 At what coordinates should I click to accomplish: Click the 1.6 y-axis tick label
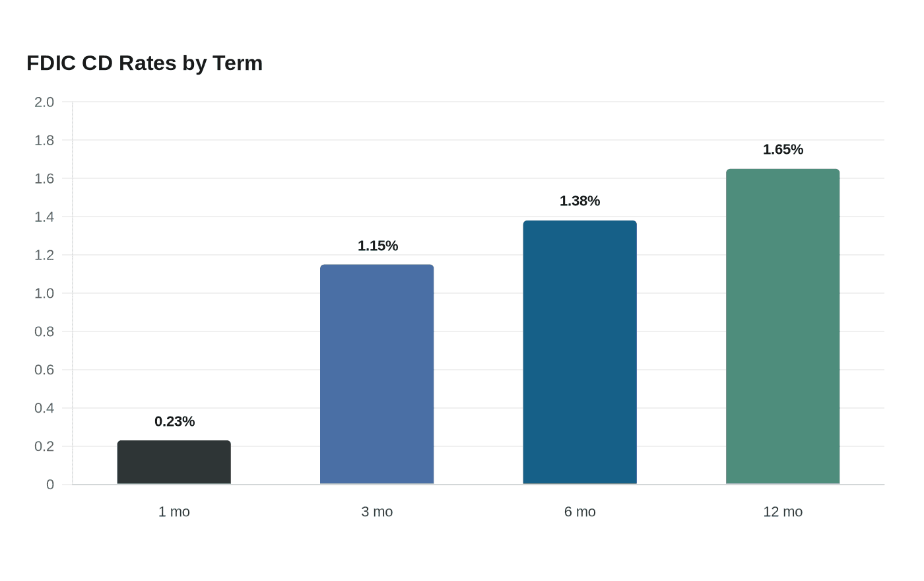coord(44,178)
